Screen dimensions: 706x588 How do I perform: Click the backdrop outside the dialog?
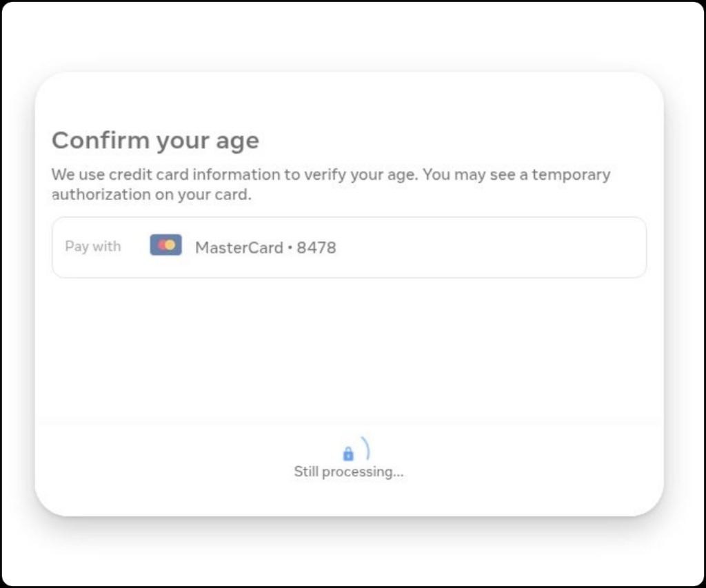coord(349,36)
